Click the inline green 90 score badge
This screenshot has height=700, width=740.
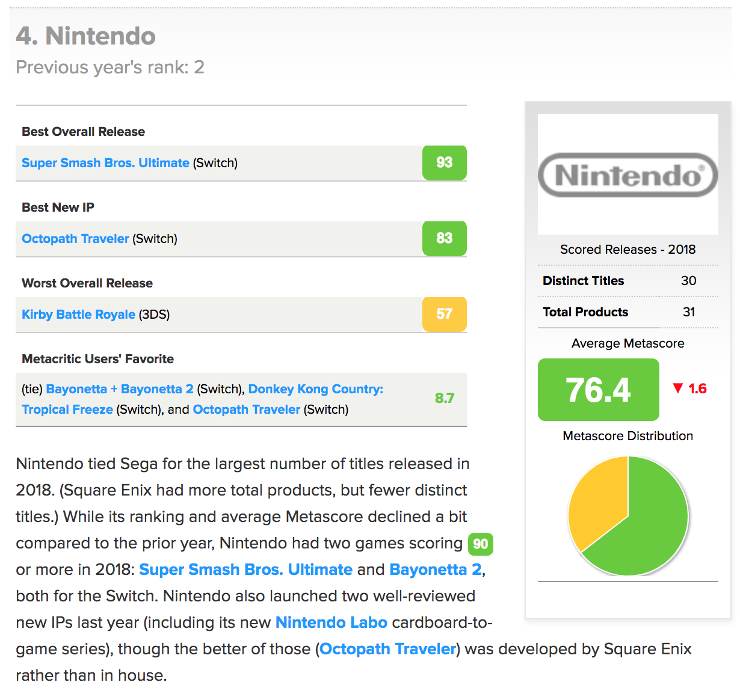pyautogui.click(x=480, y=544)
